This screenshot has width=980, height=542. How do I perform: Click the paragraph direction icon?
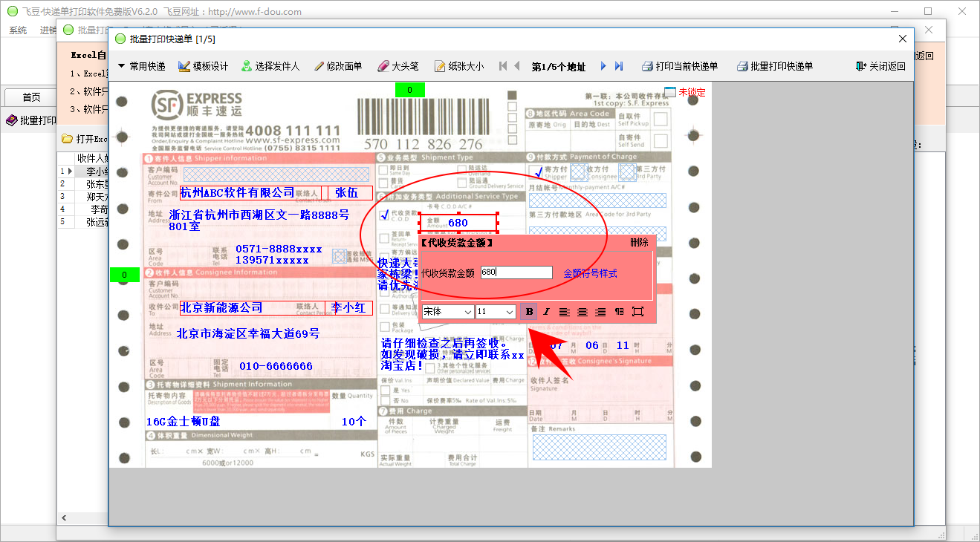click(619, 312)
